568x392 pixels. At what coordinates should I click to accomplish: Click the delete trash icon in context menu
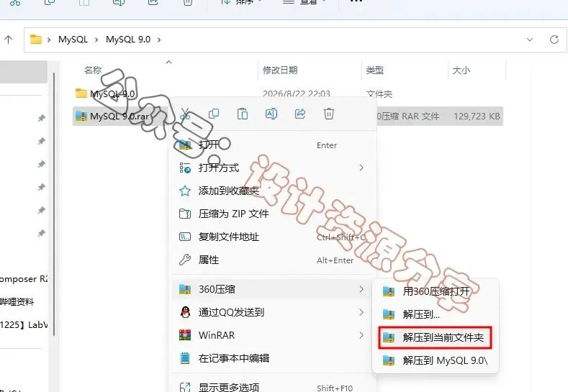pos(328,114)
